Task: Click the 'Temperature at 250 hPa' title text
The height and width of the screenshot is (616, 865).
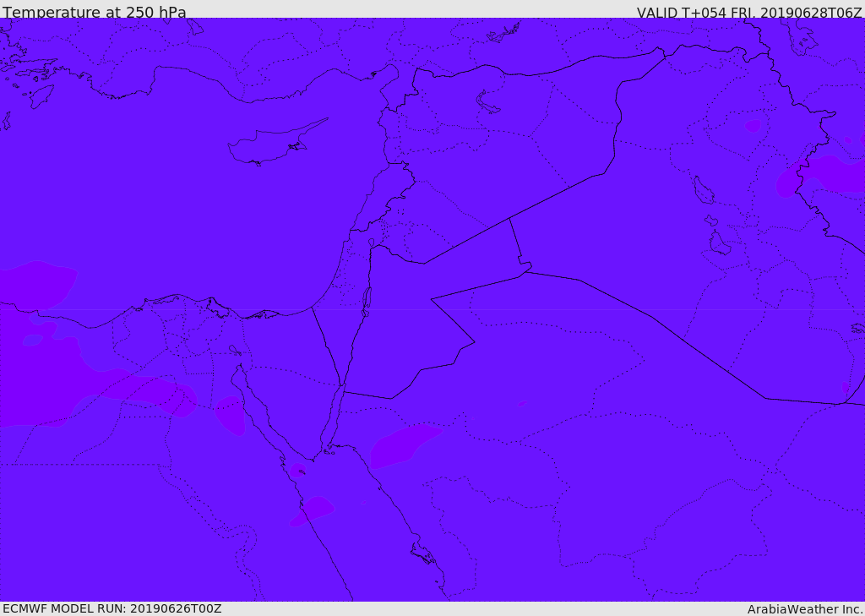Action: point(95,12)
